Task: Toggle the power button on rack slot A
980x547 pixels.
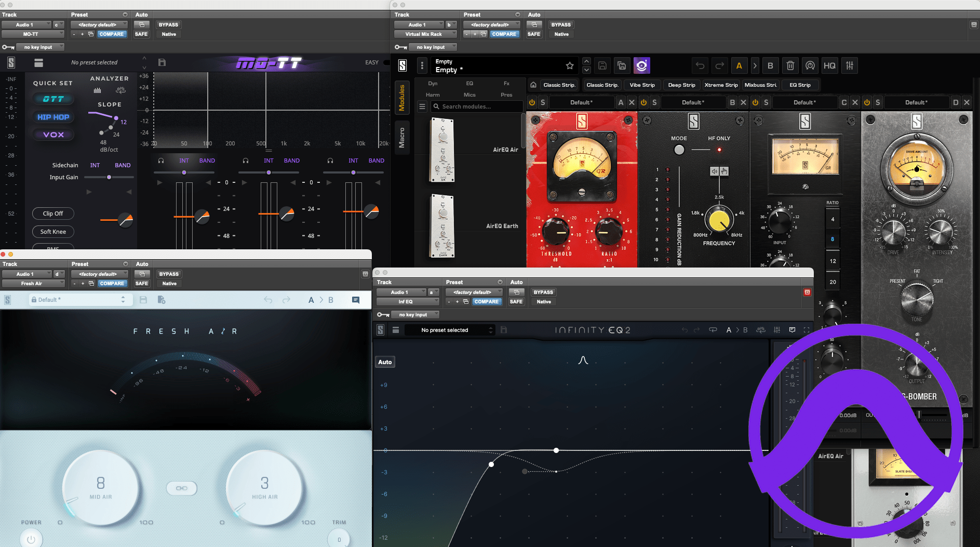Action: click(x=532, y=102)
